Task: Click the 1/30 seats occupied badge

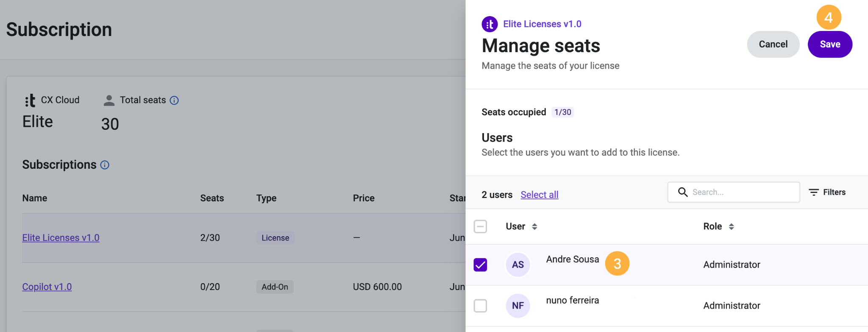Action: 563,112
